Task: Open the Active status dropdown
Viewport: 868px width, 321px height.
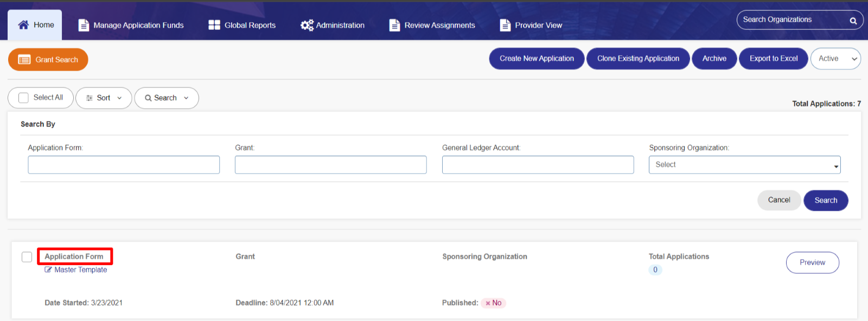Action: tap(835, 59)
